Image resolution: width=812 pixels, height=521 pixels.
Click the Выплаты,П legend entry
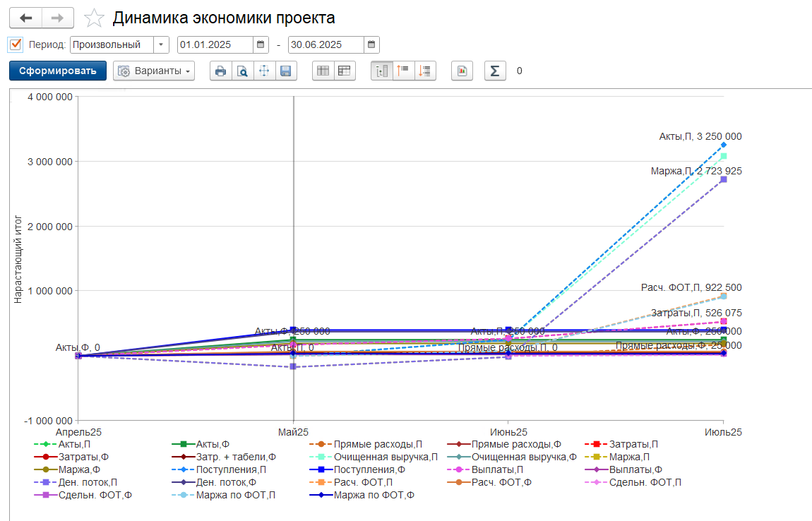point(485,469)
